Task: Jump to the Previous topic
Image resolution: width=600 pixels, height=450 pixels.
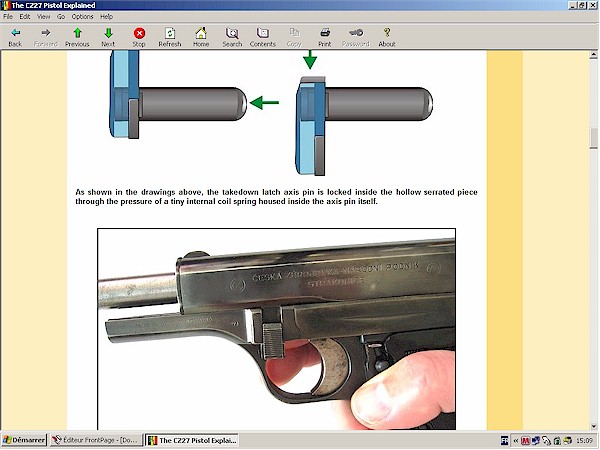Action: click(x=77, y=38)
